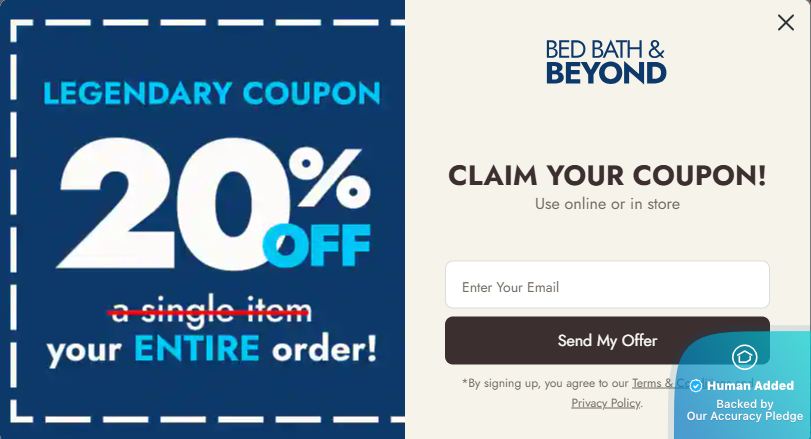Viewport: 811px width, 439px height.
Task: Click the blue OFF text
Action: (x=317, y=245)
